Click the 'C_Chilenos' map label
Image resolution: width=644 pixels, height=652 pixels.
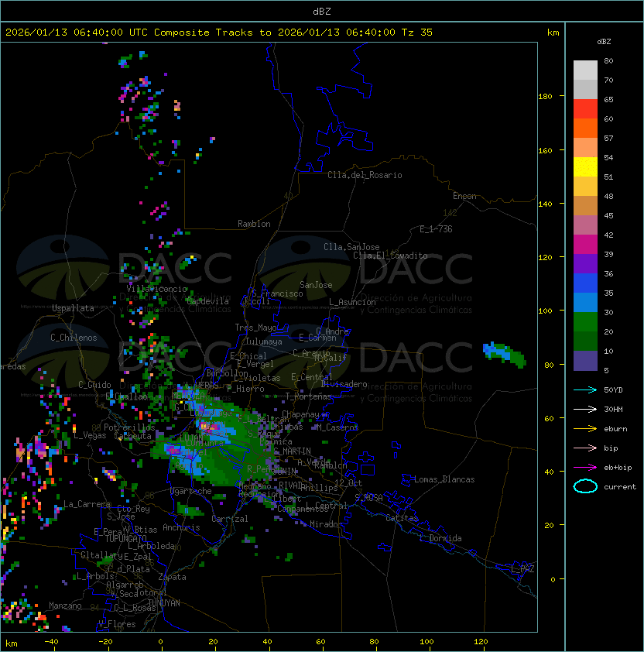point(74,338)
